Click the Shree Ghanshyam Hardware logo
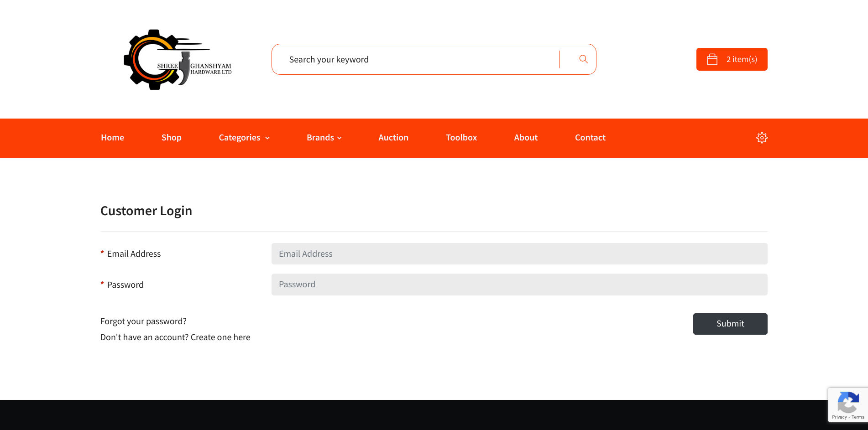 pos(178,59)
